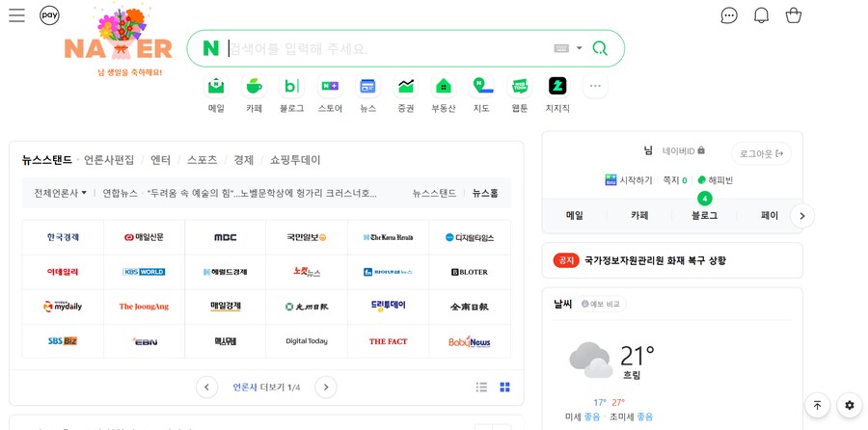Select the 블로그 tab in profile panel

[704, 215]
